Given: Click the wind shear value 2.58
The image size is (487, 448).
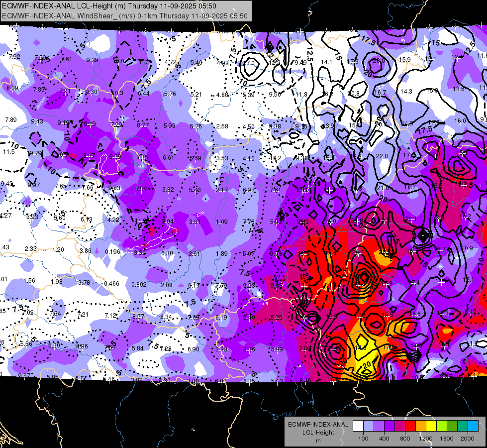Looking at the screenshot, I should coord(222,126).
